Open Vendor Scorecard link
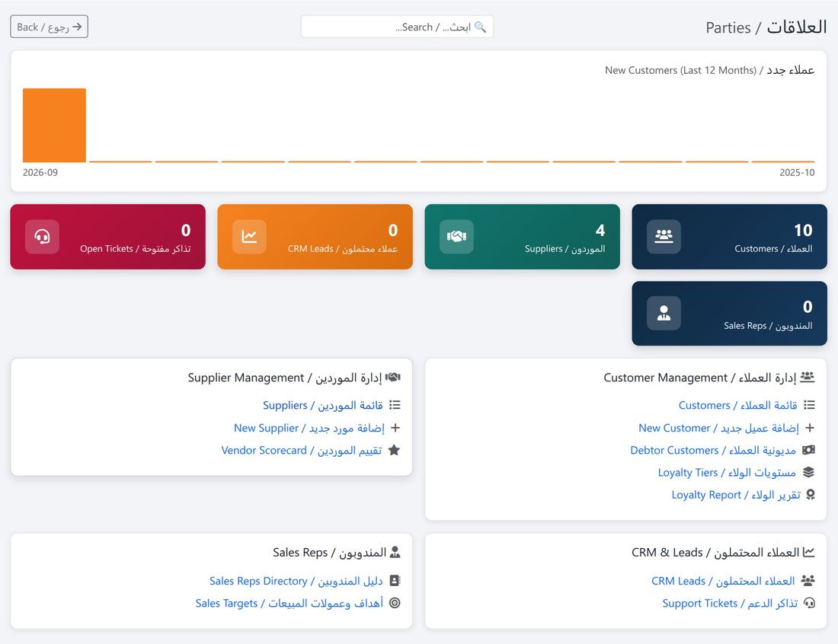The width and height of the screenshot is (838, 644). 302,450
